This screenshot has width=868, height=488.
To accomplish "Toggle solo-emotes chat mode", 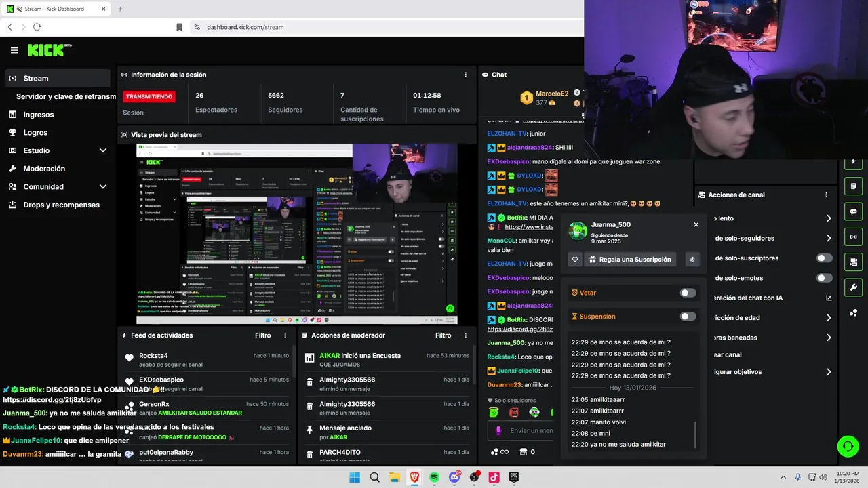I will tap(824, 278).
